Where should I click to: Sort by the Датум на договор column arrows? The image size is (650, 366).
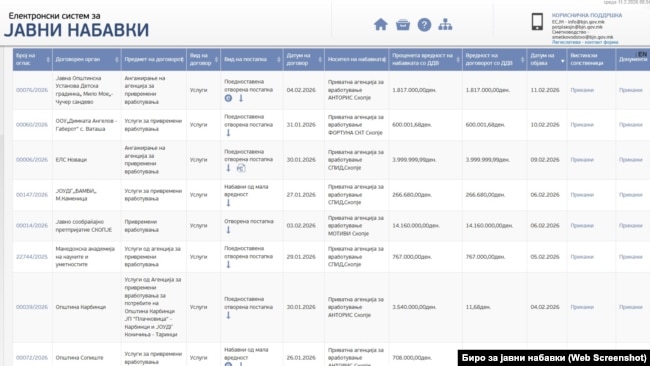320,60
